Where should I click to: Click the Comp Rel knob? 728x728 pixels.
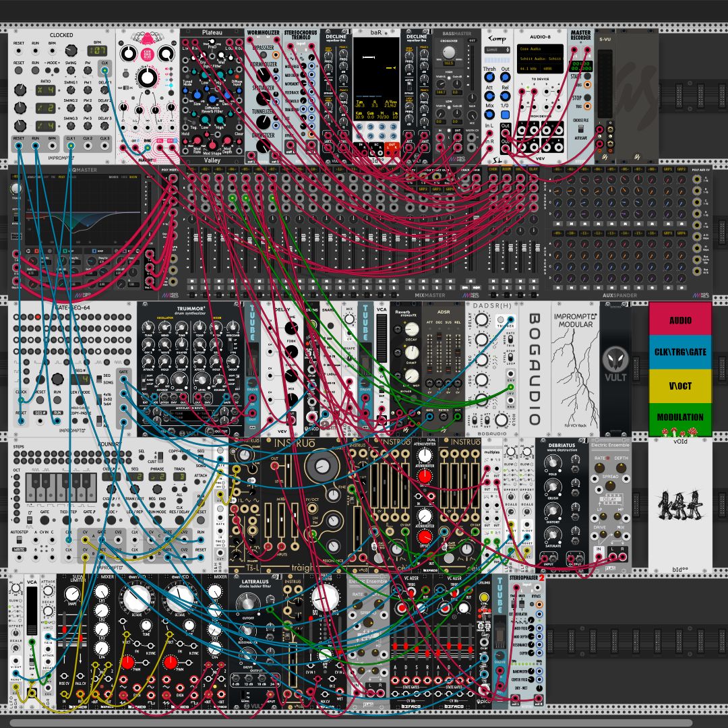tap(505, 96)
